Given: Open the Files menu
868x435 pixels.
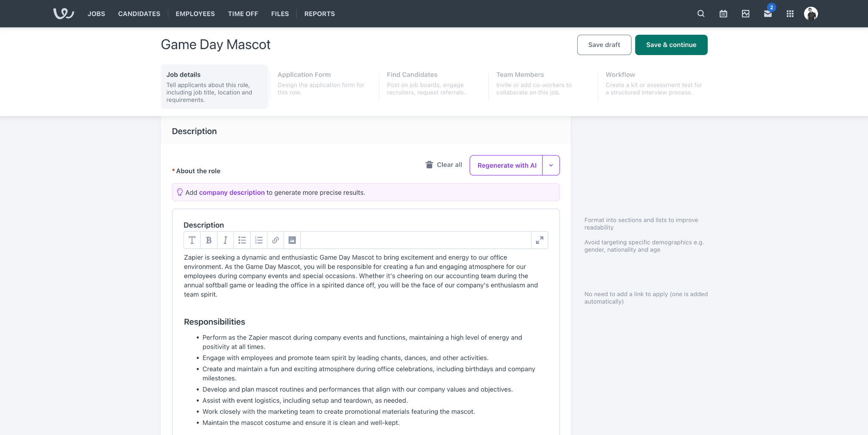Looking at the screenshot, I should pos(280,14).
